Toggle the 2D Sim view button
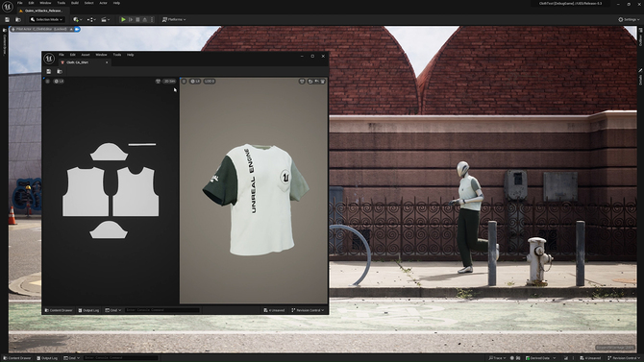 [169, 82]
